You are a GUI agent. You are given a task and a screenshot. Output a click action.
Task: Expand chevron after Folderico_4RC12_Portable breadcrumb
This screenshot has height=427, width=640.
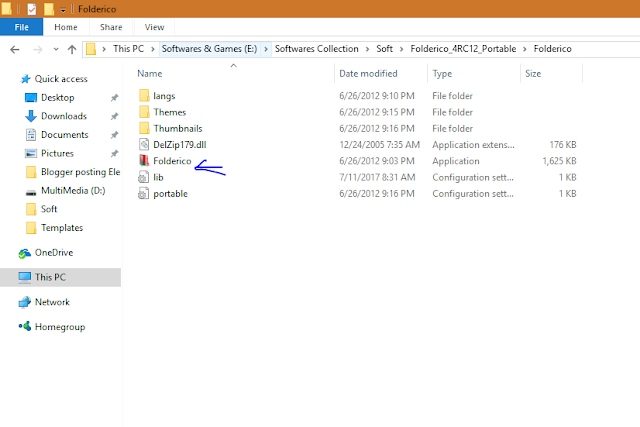(x=525, y=49)
